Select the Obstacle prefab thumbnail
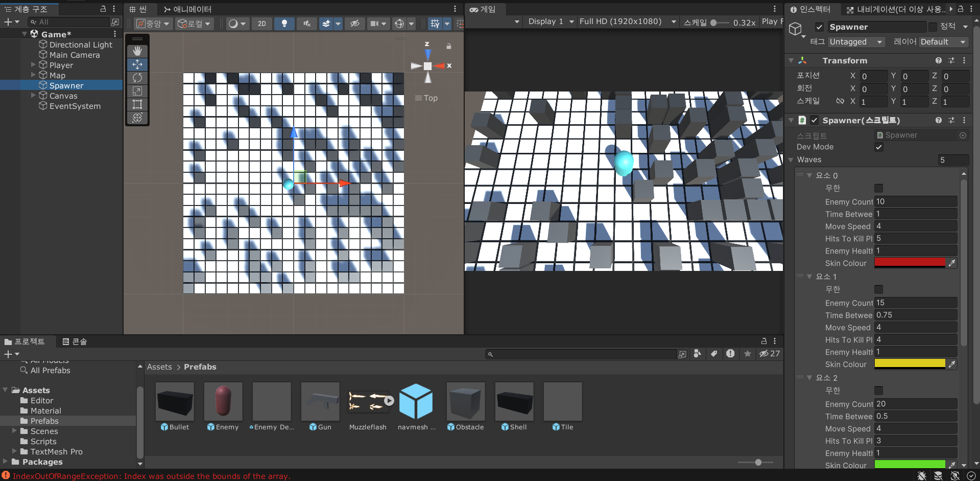 click(466, 402)
